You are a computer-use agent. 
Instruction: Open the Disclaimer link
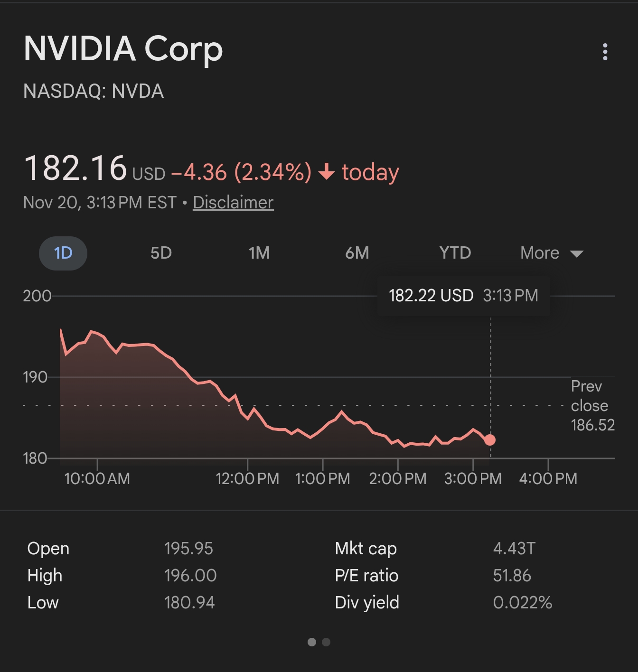click(233, 203)
